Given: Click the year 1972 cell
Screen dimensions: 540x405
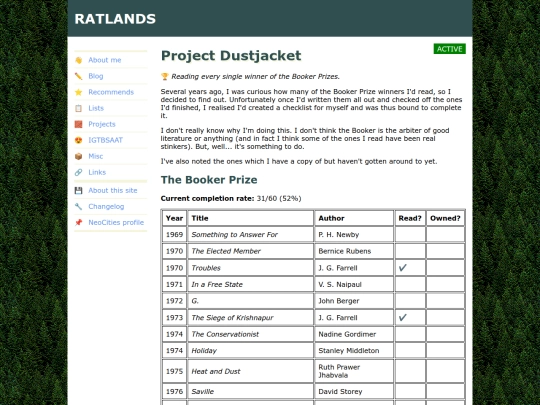Looking at the screenshot, I should [x=174, y=301].
